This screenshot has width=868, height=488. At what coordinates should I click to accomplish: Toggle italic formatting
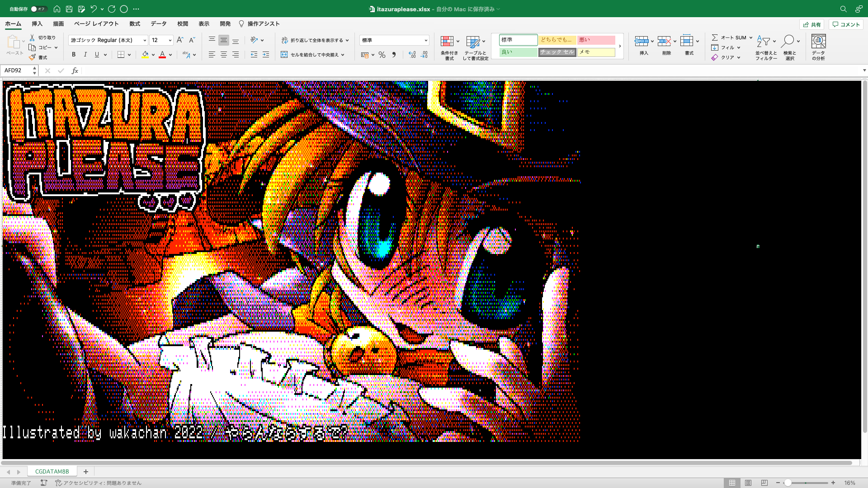tap(85, 54)
